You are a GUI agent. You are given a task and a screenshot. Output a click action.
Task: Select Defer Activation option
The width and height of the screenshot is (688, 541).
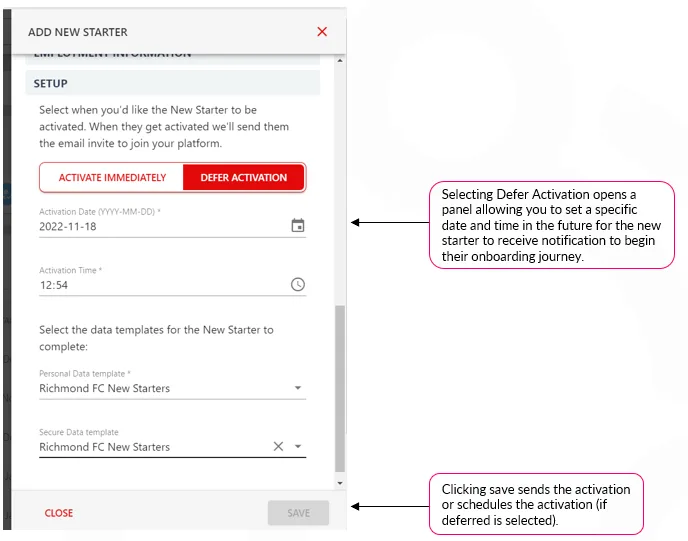tap(244, 177)
